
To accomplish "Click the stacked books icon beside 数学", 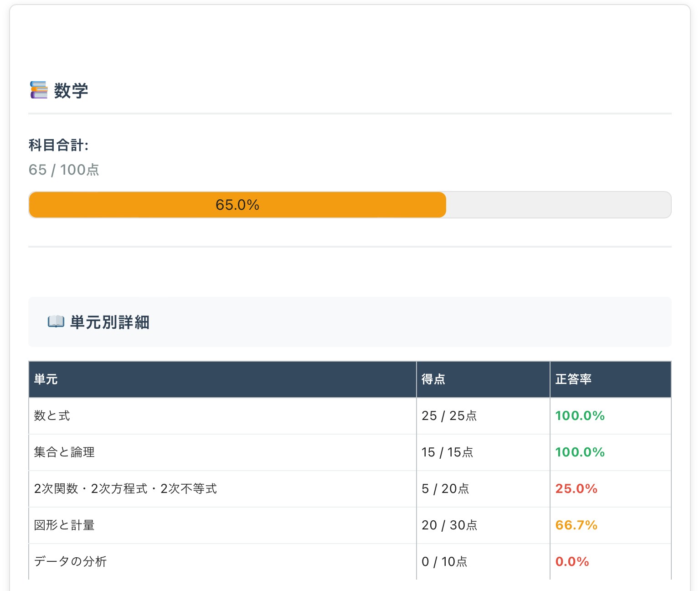I will coord(39,90).
